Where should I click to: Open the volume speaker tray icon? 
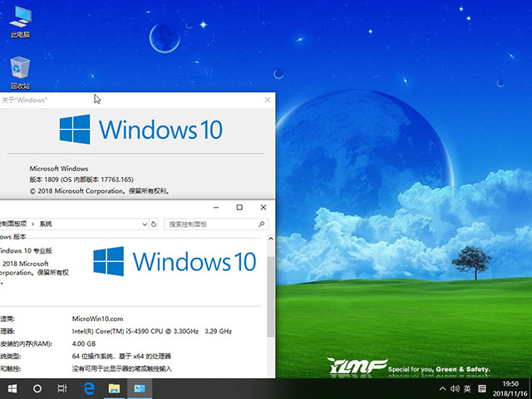click(455, 388)
